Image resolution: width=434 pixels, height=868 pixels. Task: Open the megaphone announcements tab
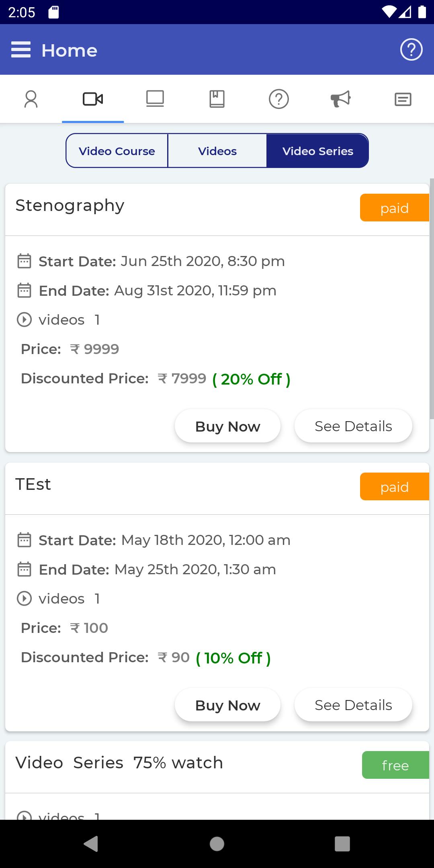pos(341,99)
